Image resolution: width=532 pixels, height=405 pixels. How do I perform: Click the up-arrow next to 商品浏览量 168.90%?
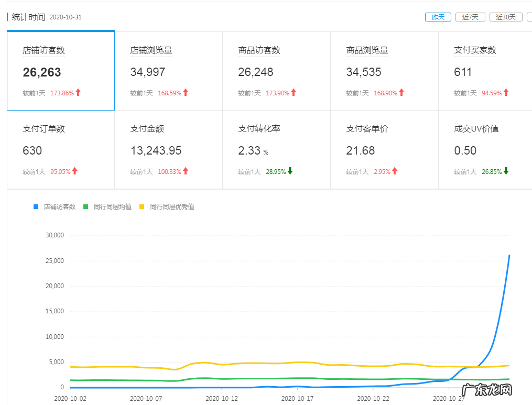(x=401, y=92)
